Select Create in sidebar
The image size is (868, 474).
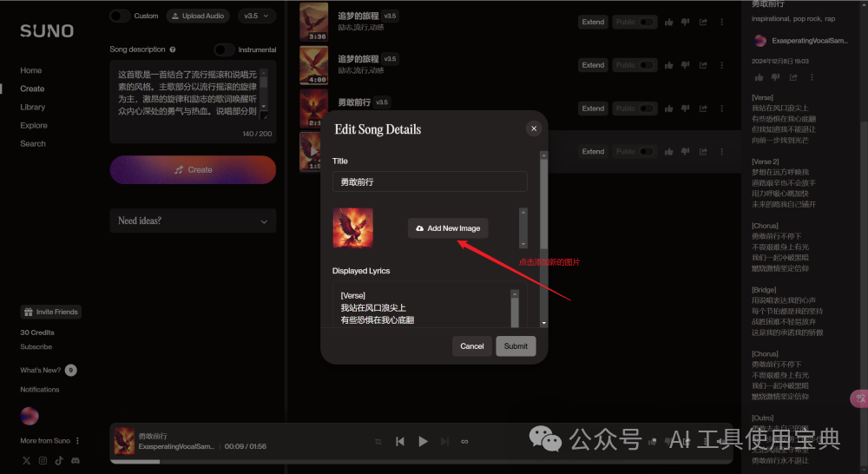point(32,89)
